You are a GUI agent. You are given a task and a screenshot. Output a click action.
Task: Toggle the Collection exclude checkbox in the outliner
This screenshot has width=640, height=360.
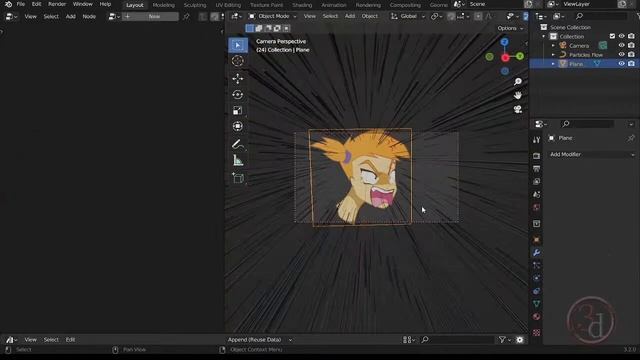click(612, 36)
